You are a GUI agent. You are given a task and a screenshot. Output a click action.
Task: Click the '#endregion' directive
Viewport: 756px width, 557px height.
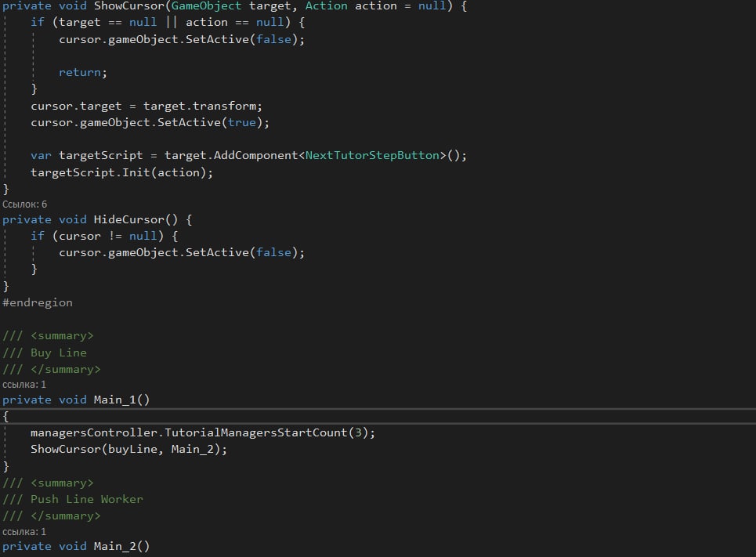point(38,303)
